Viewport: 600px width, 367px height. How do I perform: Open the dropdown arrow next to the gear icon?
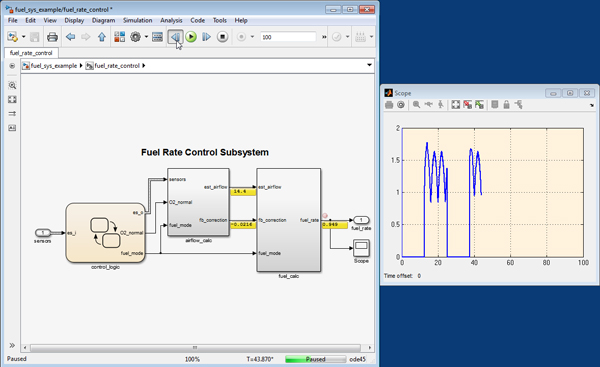[146, 37]
